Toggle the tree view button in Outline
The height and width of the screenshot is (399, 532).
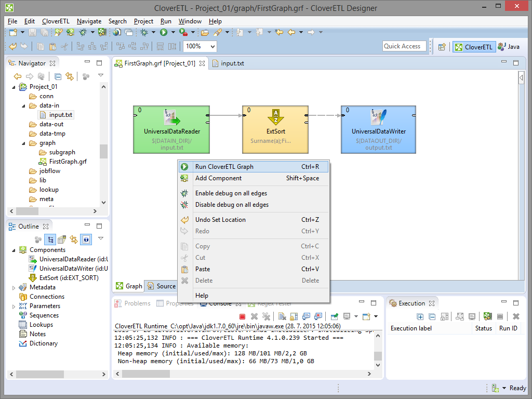pyautogui.click(x=50, y=240)
